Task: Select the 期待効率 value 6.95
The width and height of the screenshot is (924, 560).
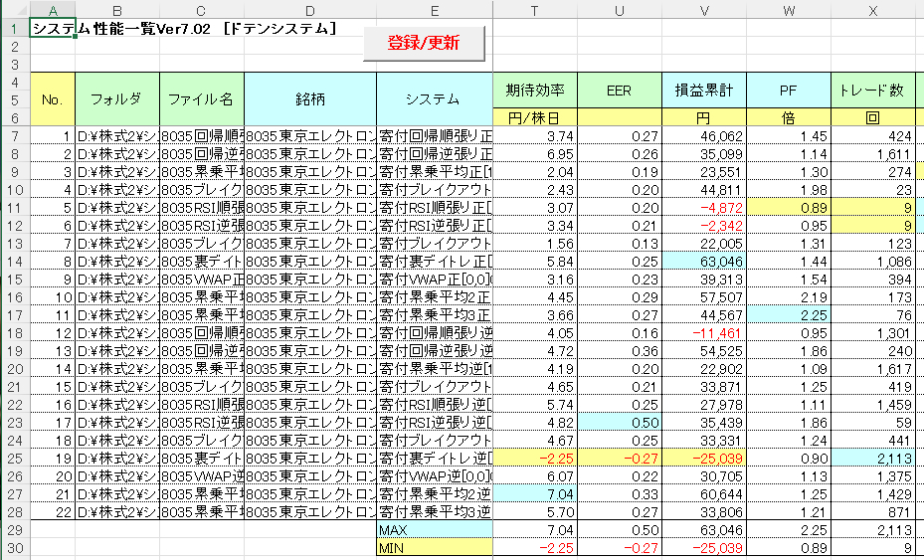Action: click(x=535, y=154)
